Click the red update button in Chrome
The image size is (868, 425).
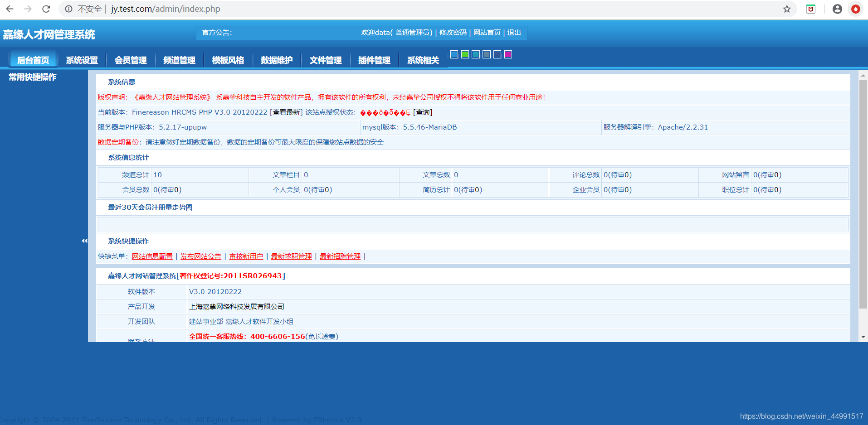(856, 9)
